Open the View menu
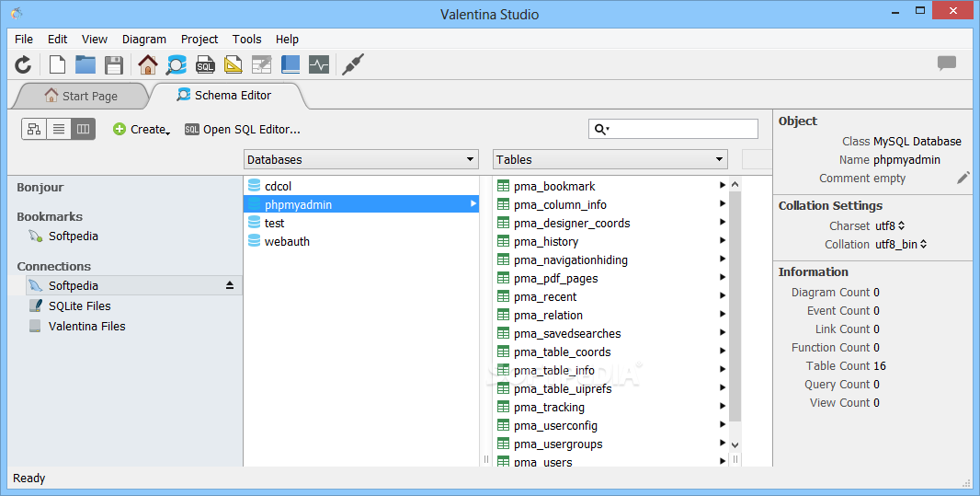This screenshot has height=496, width=980. (x=95, y=39)
